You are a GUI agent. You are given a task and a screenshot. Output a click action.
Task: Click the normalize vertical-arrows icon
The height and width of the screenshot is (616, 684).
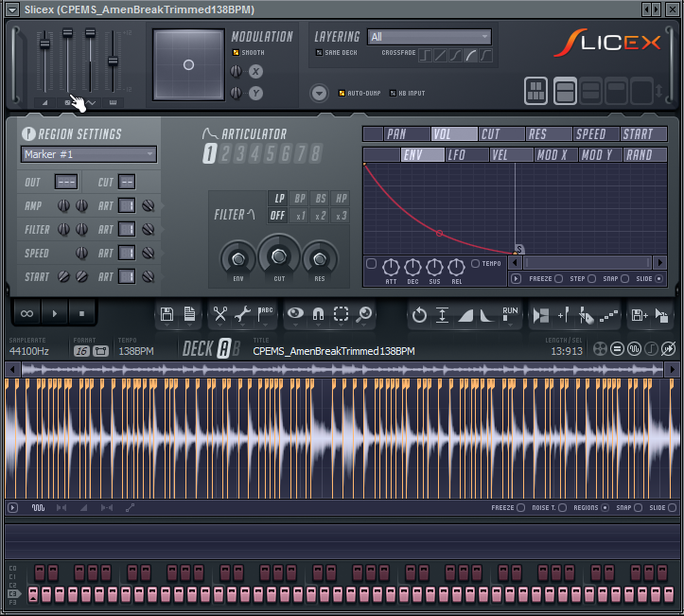[442, 315]
